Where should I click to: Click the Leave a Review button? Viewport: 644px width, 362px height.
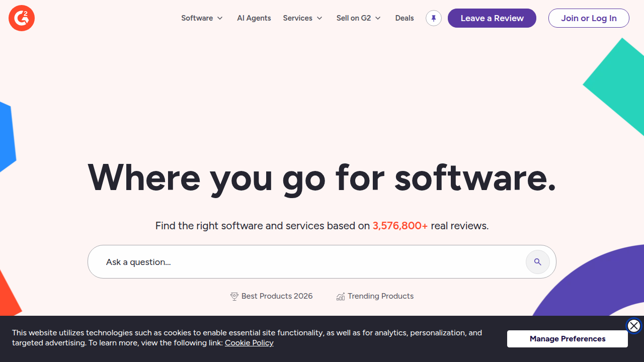tap(492, 18)
